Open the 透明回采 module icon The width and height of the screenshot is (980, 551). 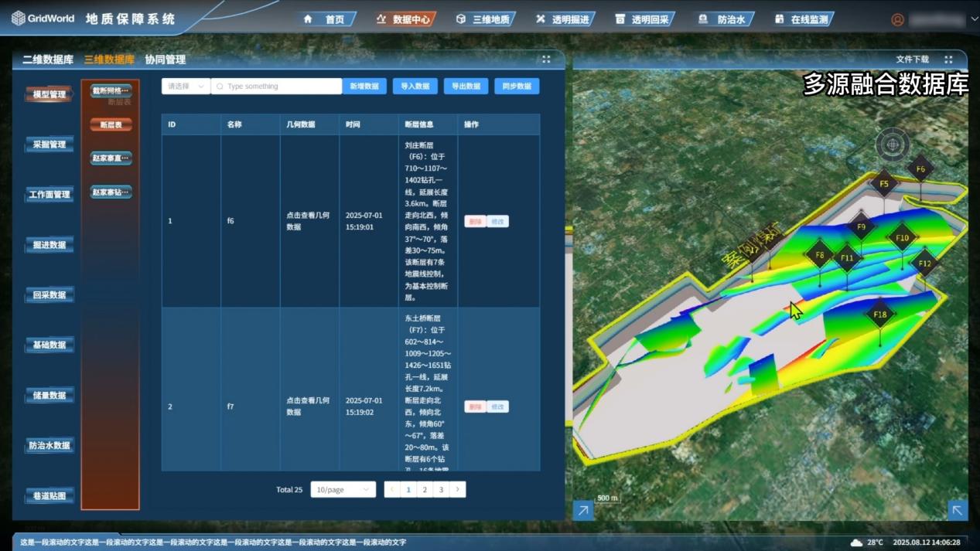620,19
